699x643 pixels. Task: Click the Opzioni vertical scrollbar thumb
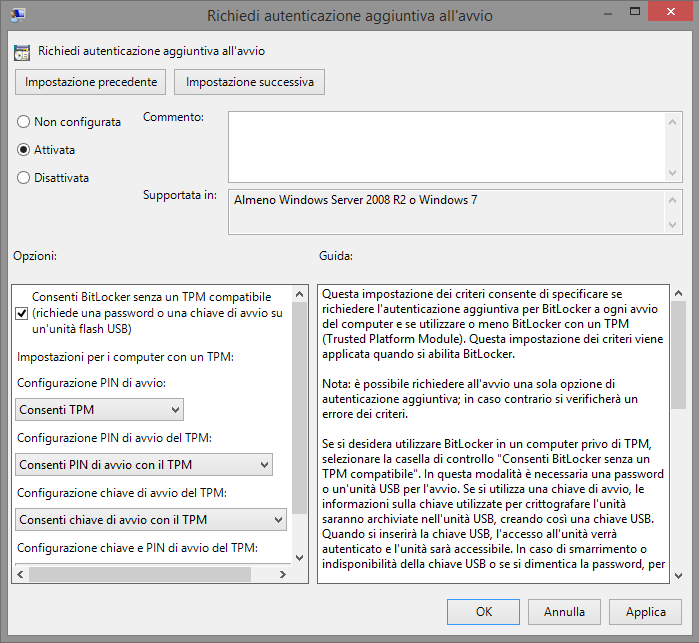pyautogui.click(x=300, y=408)
